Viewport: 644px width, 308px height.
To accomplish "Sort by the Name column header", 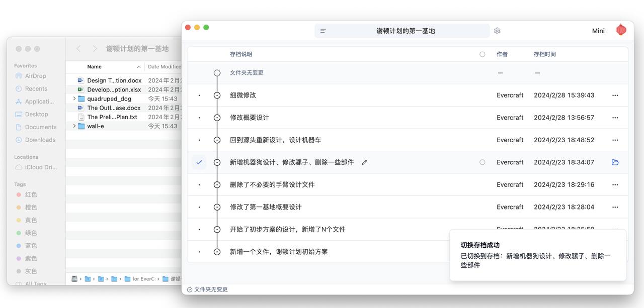I will [94, 67].
